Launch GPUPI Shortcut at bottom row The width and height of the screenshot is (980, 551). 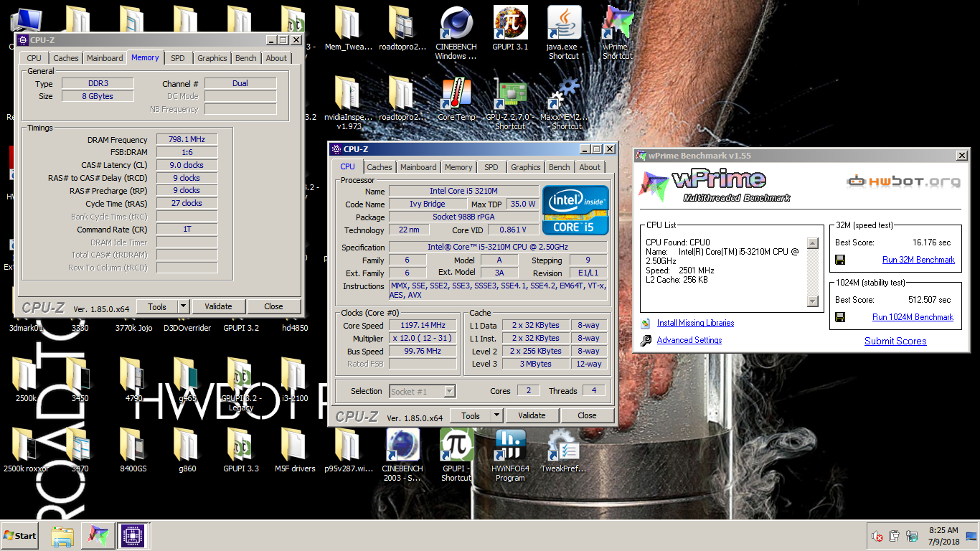[x=456, y=455]
